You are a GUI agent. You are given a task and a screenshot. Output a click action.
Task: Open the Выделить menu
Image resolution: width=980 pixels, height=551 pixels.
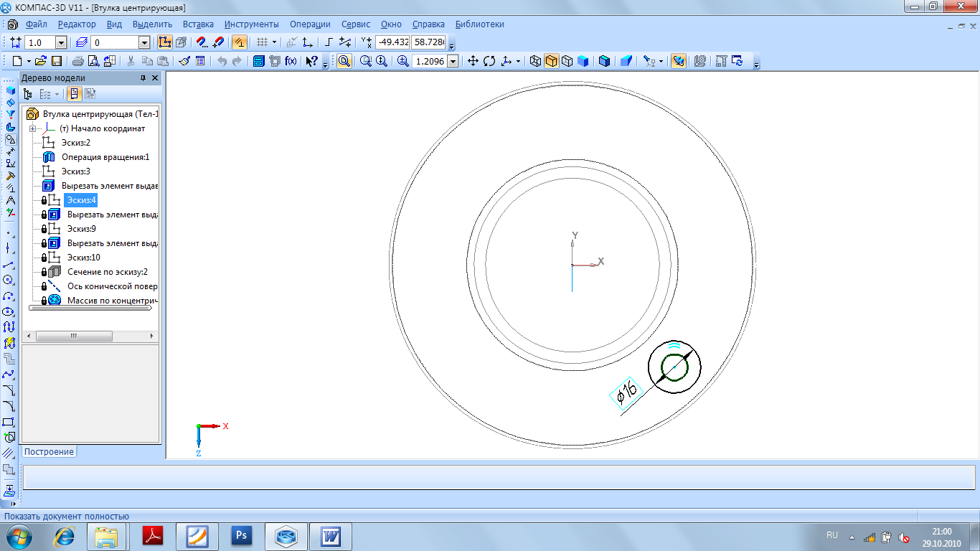pos(152,24)
